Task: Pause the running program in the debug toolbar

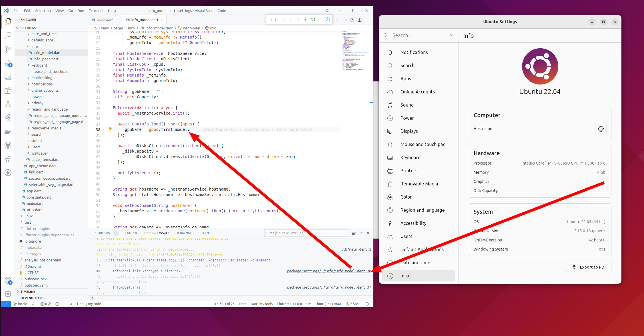Action: pyautogui.click(x=276, y=19)
